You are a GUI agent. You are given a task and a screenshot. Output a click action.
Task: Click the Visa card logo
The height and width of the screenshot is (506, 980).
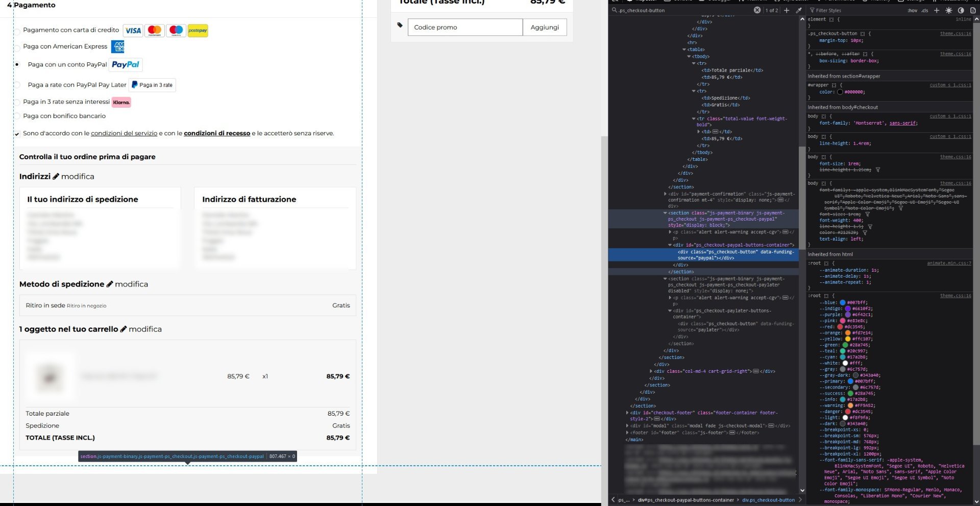pos(133,31)
